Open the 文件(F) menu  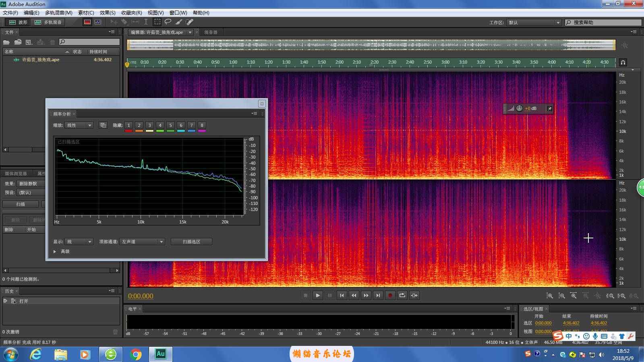(x=10, y=12)
